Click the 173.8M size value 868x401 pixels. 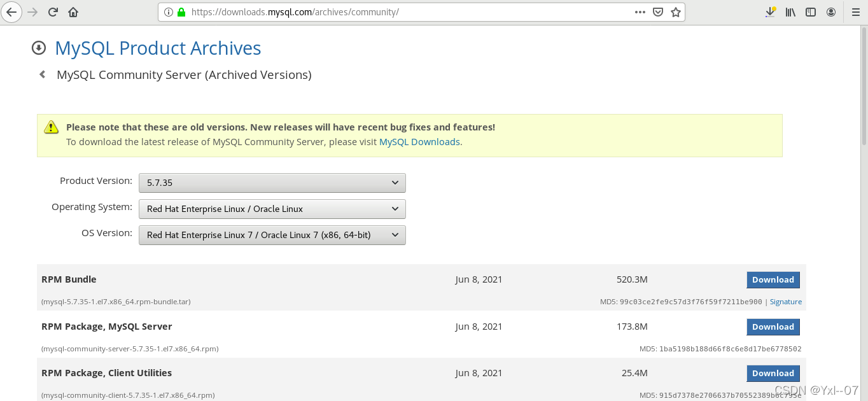632,327
